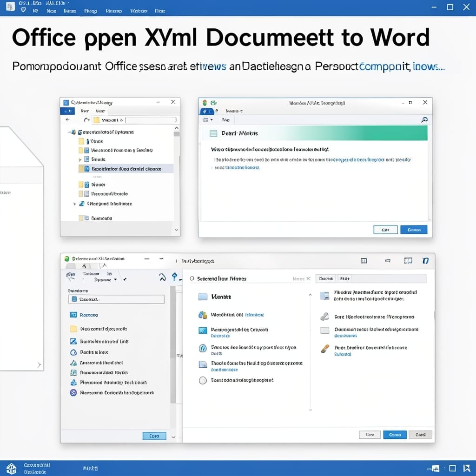This screenshot has width=476, height=476.
Task: Click the blue-and-yellow shield icon in the middle list
Action: point(203,315)
